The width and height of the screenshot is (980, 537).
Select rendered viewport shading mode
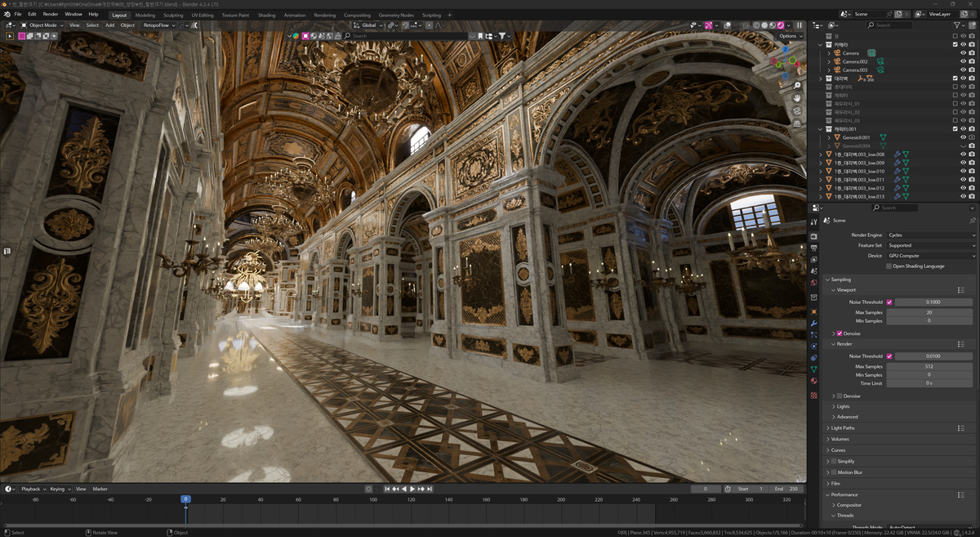pyautogui.click(x=781, y=25)
